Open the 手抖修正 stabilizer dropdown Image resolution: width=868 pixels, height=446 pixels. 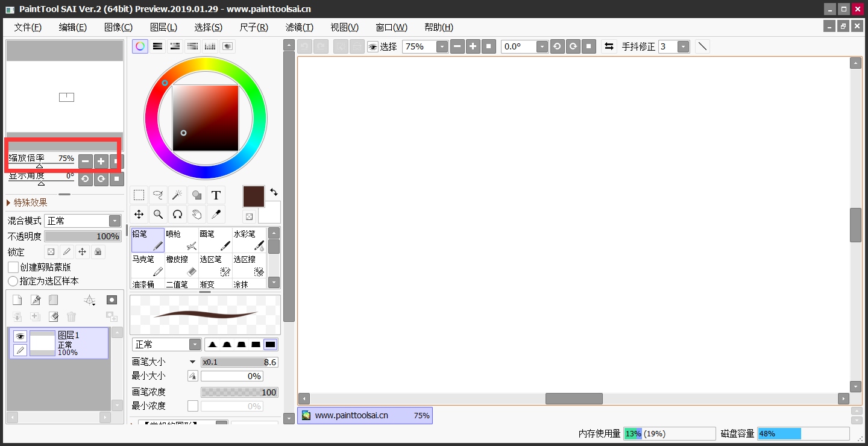pos(684,46)
